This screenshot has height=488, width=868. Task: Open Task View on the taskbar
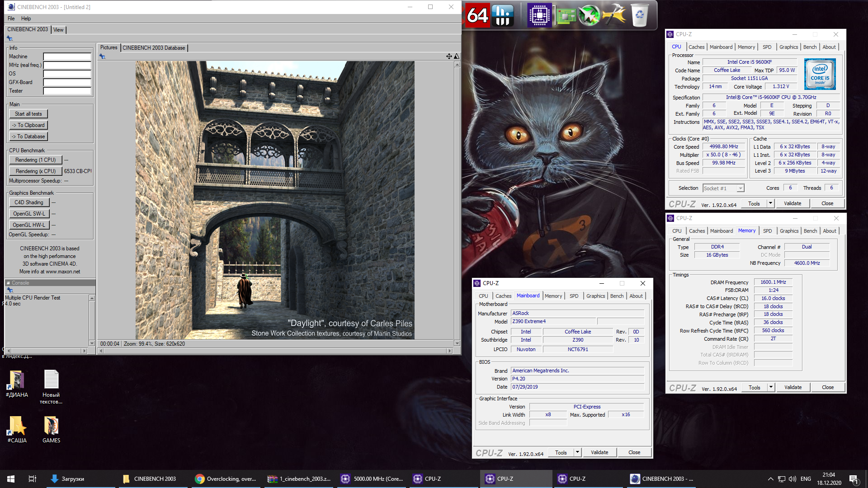coord(33,479)
